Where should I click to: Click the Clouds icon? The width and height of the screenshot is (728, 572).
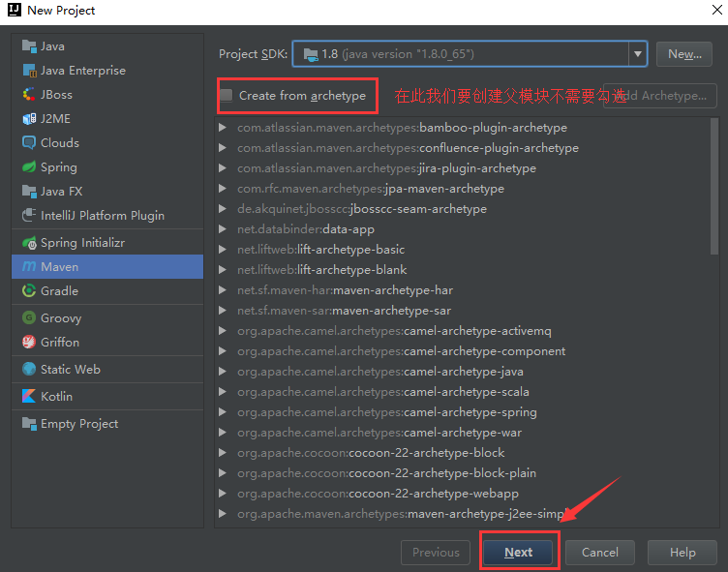(29, 143)
